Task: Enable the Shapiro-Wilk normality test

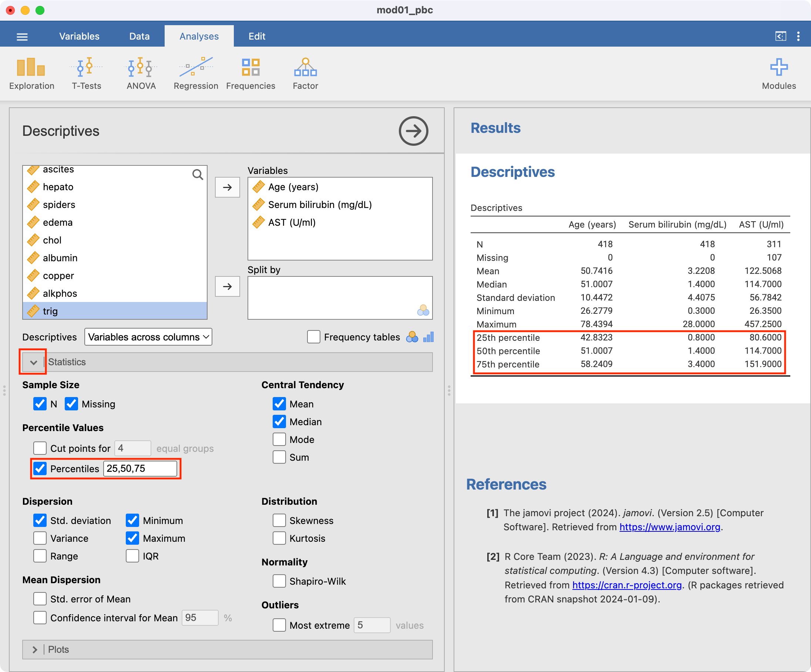Action: coord(279,581)
